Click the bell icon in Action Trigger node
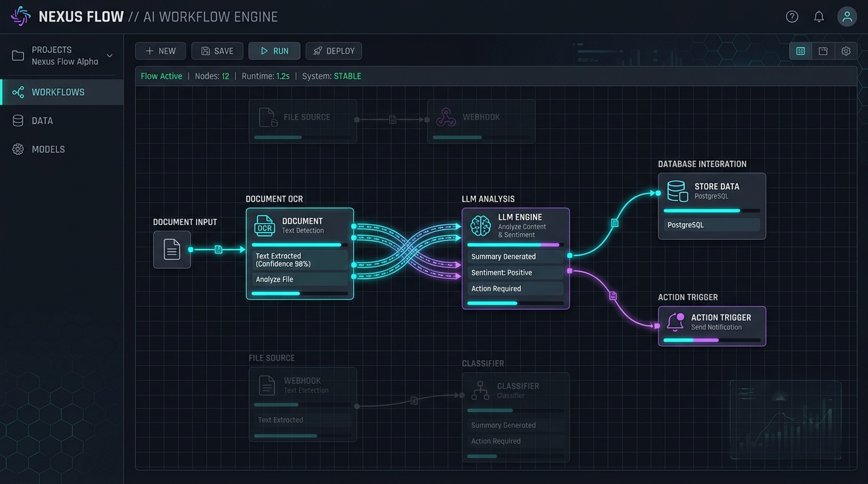This screenshot has width=868, height=484. pos(675,321)
